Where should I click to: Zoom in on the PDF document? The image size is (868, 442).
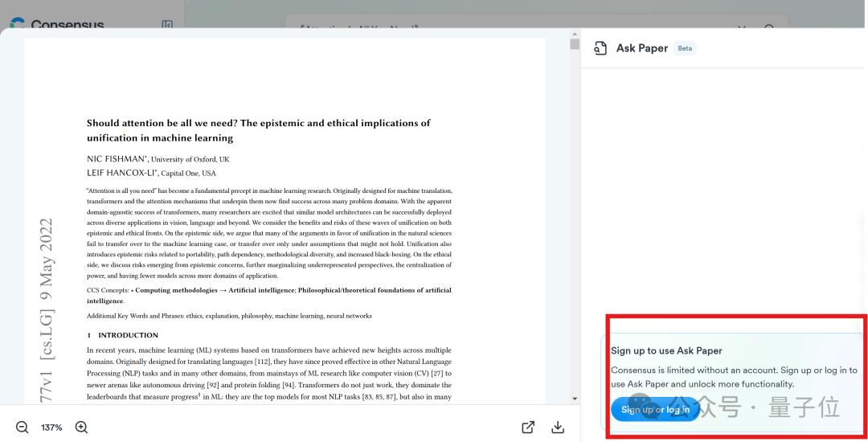click(x=81, y=428)
